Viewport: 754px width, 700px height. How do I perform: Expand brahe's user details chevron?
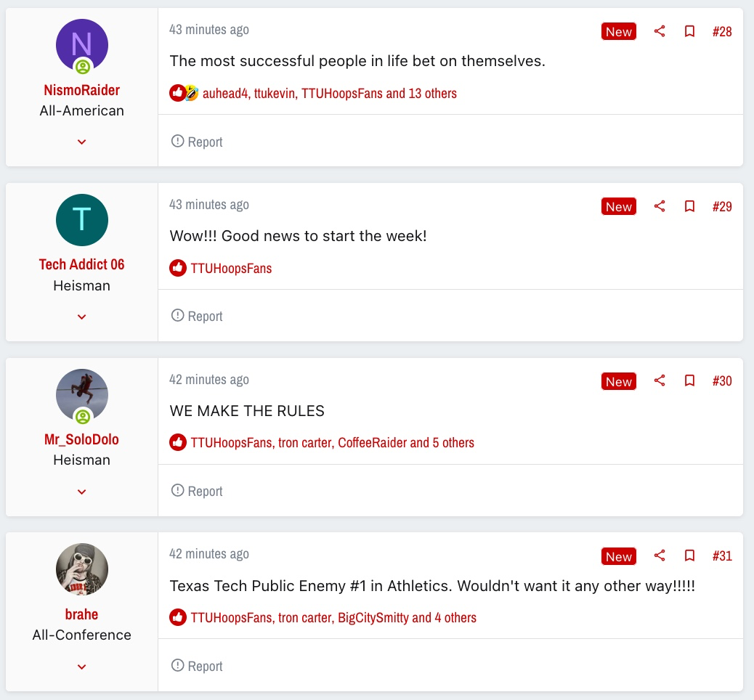click(x=82, y=667)
